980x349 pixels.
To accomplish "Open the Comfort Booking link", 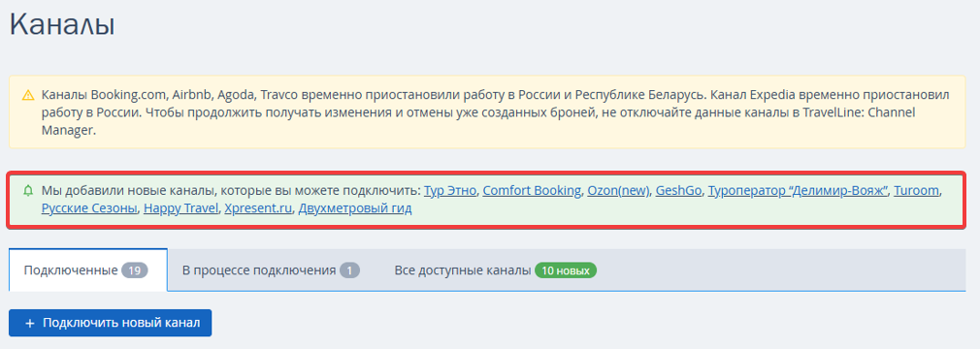I will (532, 190).
